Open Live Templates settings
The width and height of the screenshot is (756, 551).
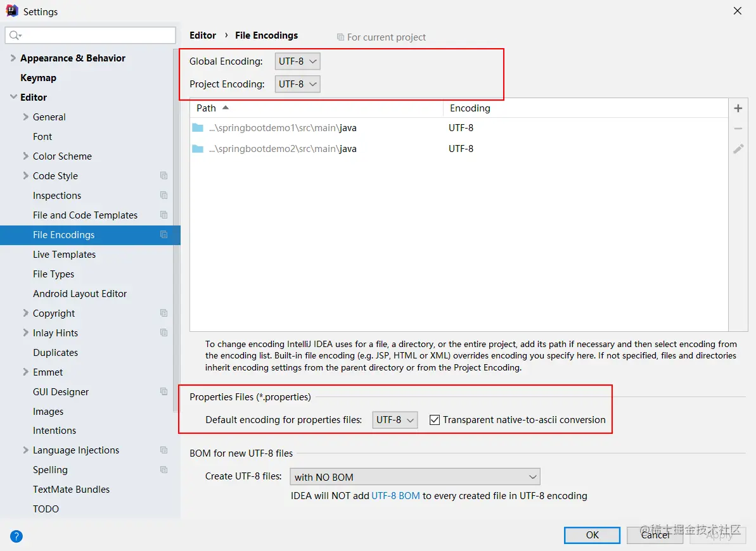point(64,254)
